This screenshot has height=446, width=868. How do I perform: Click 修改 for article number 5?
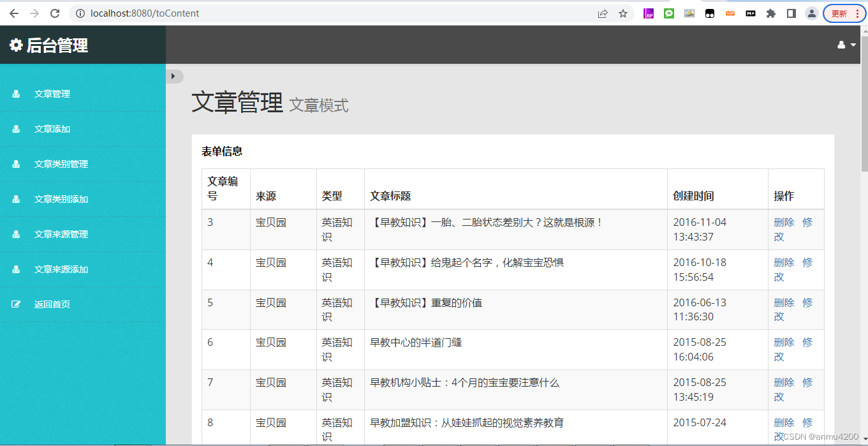tap(793, 309)
